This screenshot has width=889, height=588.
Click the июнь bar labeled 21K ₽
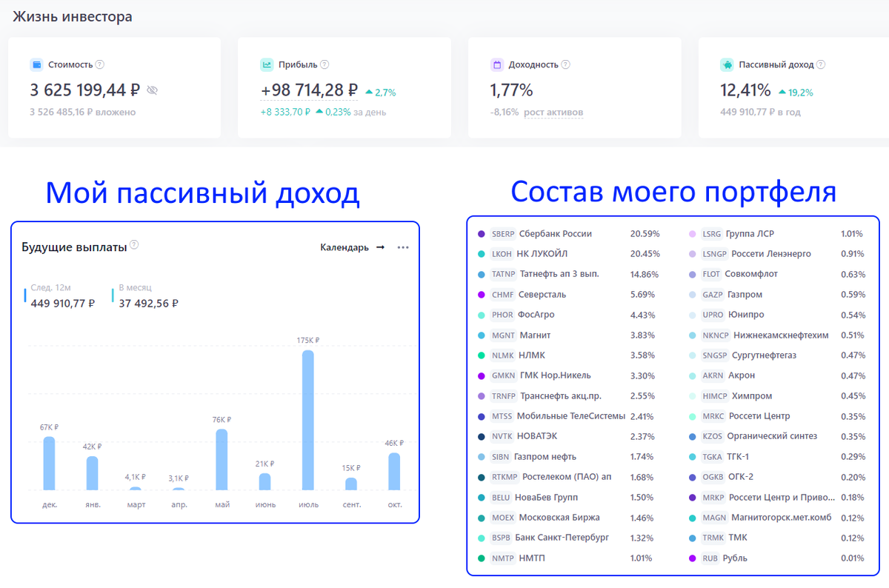click(264, 481)
